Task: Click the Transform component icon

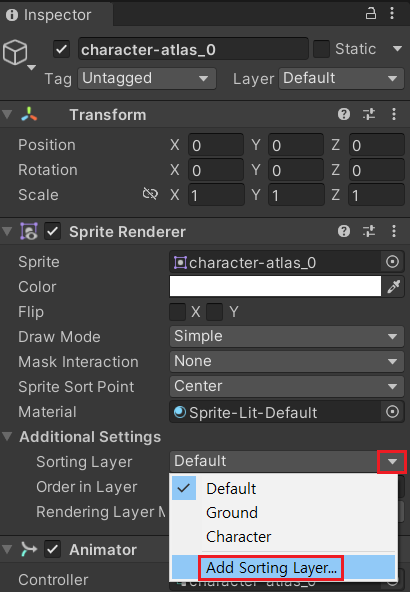Action: pos(29,114)
